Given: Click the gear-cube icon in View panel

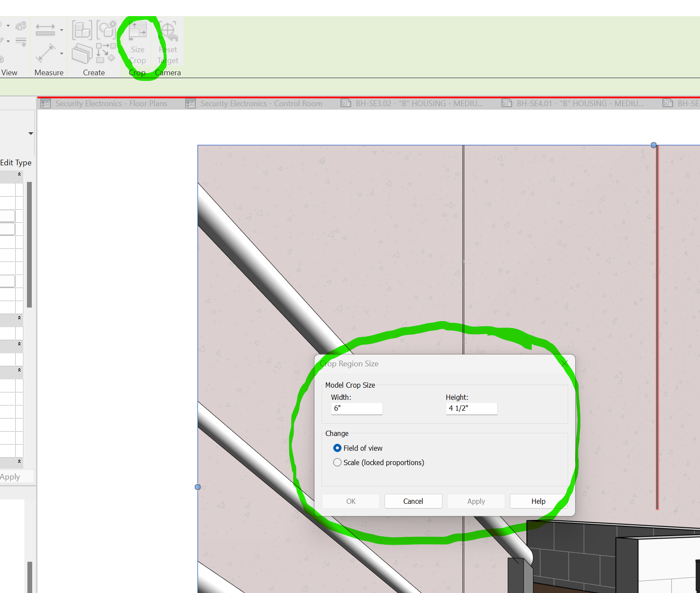Looking at the screenshot, I should (21, 25).
